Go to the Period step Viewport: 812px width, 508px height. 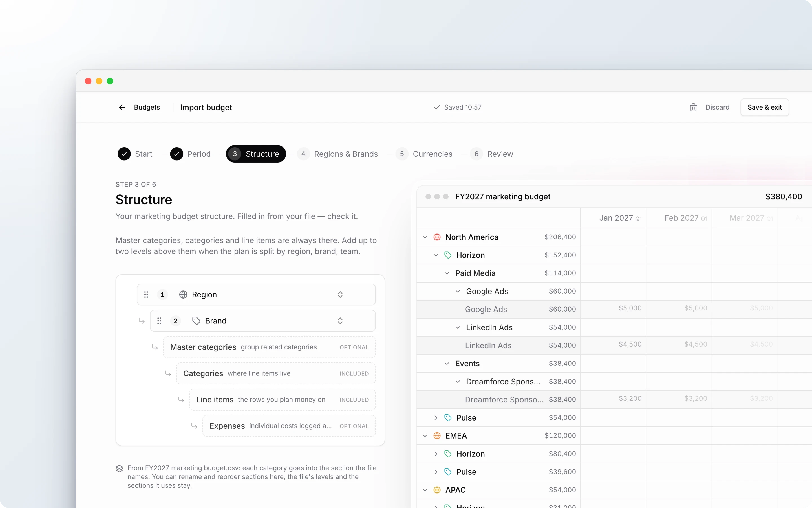(190, 154)
